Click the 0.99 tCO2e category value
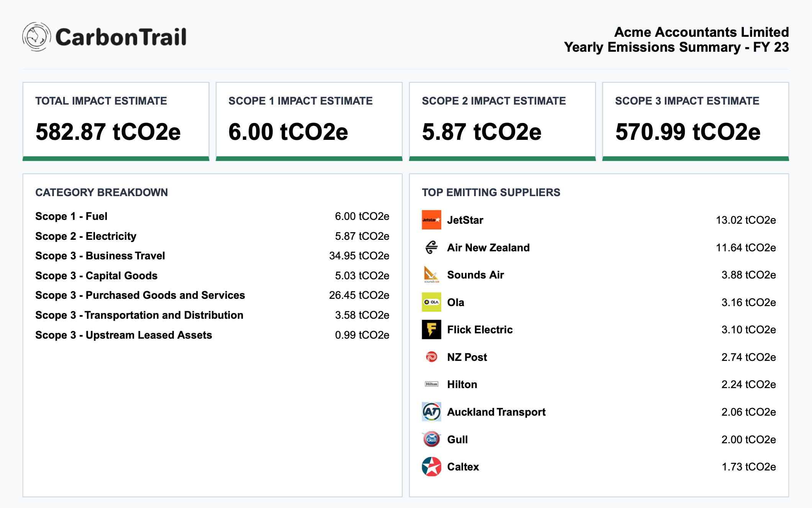This screenshot has width=812, height=508. coord(362,335)
